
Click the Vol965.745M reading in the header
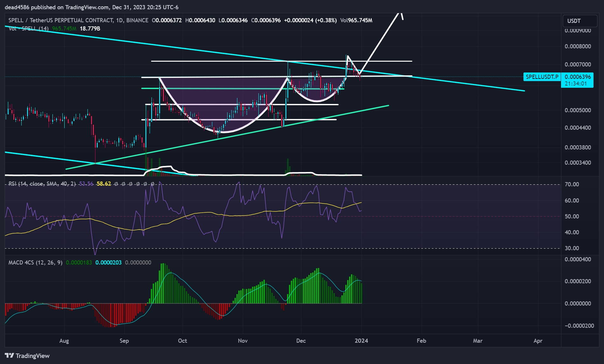coord(356,20)
